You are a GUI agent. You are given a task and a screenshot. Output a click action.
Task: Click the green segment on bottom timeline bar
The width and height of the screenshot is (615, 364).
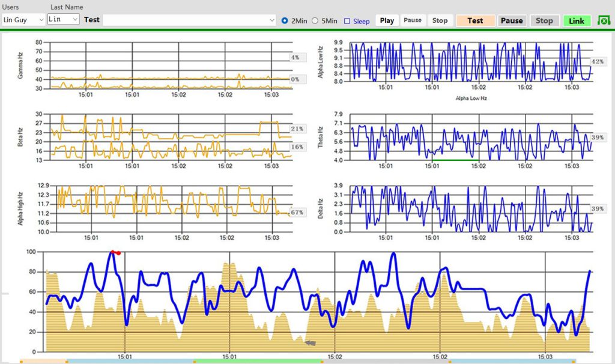tap(258, 362)
